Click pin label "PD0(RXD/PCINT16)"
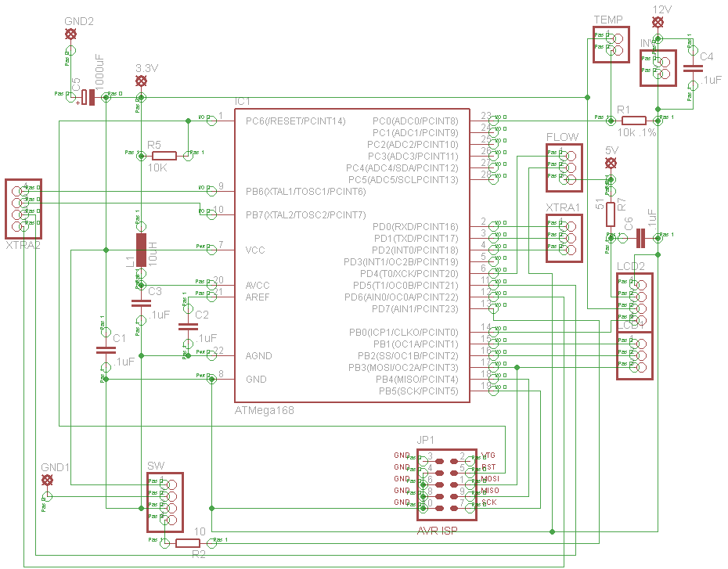The width and height of the screenshot is (728, 569). pos(415,227)
